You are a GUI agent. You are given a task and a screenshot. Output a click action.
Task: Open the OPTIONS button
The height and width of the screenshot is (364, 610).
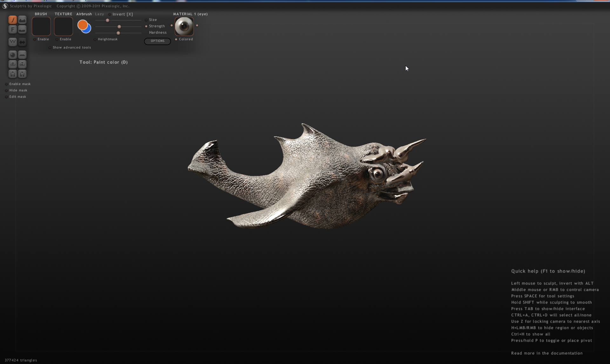click(x=157, y=41)
